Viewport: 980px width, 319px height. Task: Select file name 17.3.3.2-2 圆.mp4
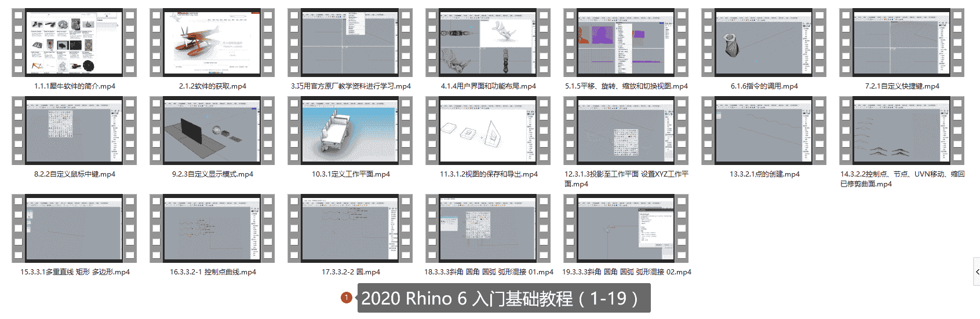coord(351,272)
